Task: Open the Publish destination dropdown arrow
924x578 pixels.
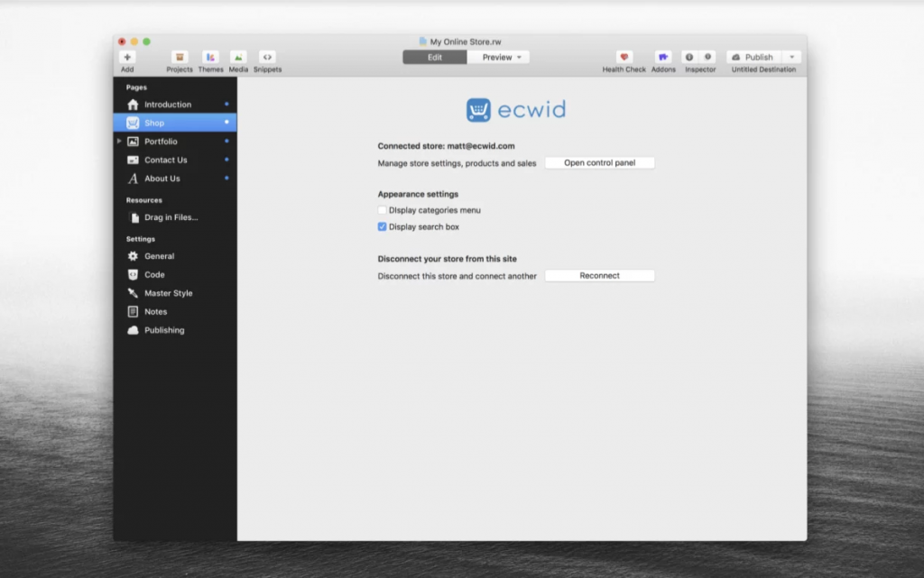Action: pyautogui.click(x=791, y=57)
